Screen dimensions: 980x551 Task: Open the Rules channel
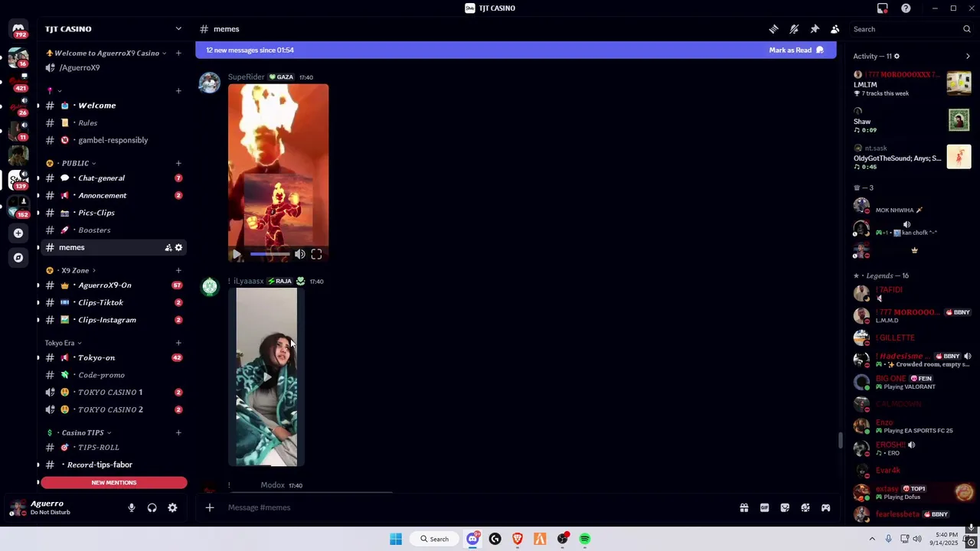pos(113,123)
